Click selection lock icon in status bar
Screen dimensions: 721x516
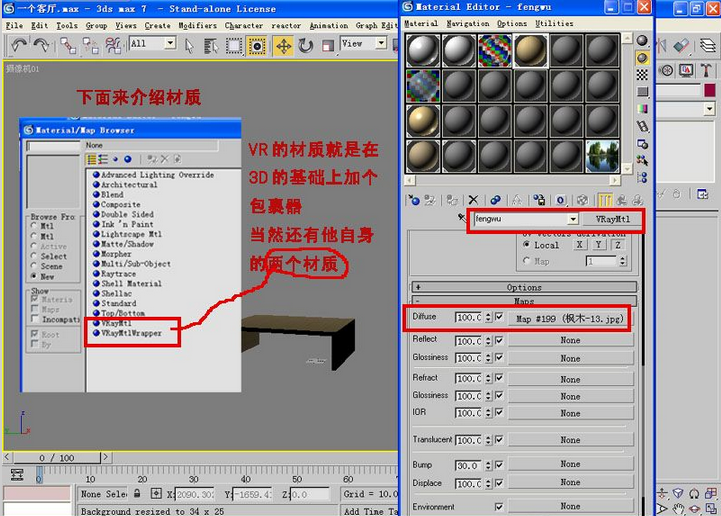pyautogui.click(x=137, y=493)
